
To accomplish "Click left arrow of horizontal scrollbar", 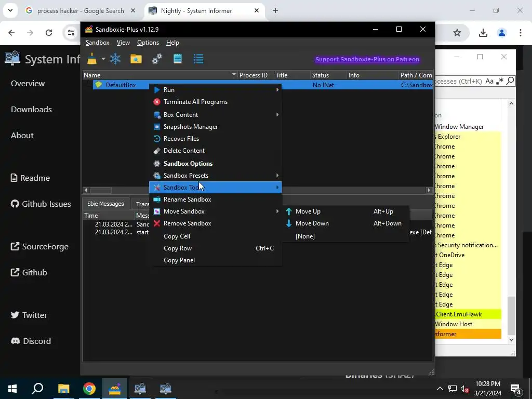I will point(86,190).
